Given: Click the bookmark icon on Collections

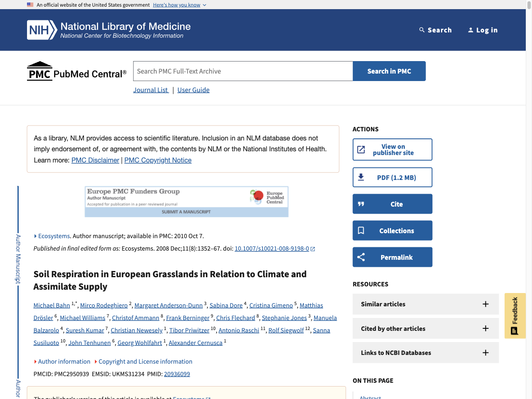Looking at the screenshot, I should coord(361,231).
